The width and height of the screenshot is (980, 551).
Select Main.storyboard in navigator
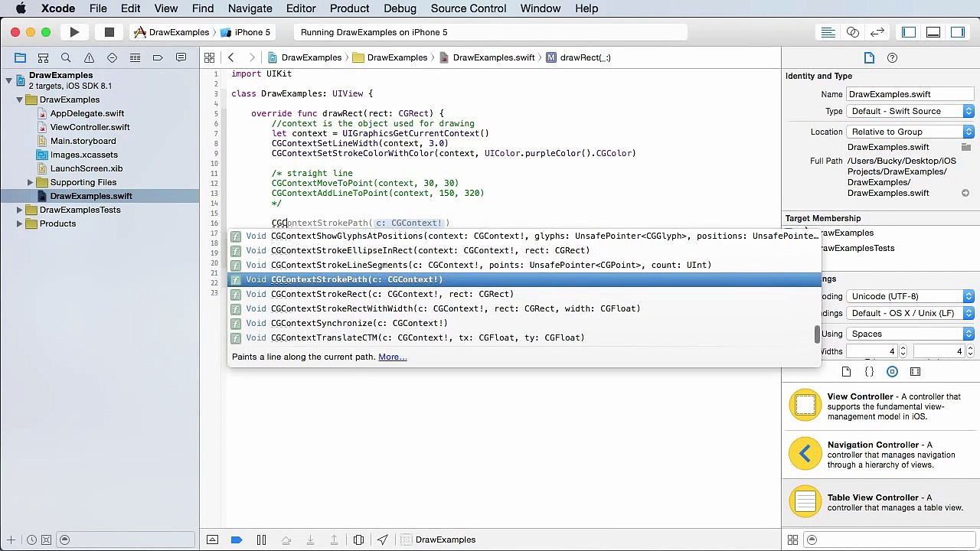tap(83, 141)
